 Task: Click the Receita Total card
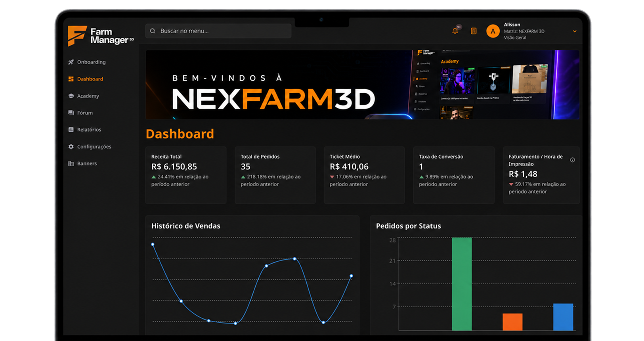tap(186, 175)
